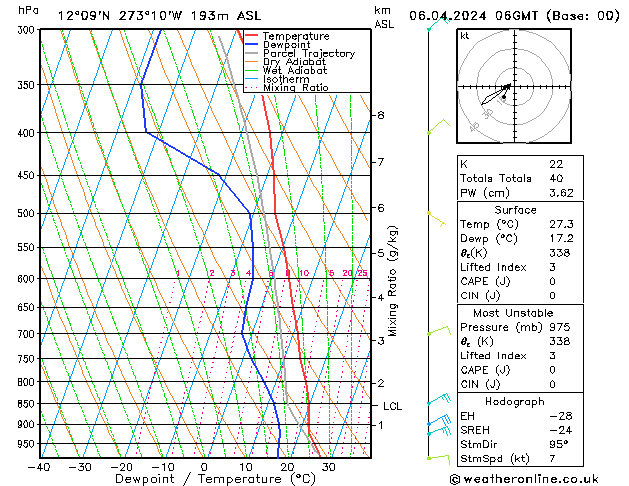Click the '8' km altitude label
The height and width of the screenshot is (486, 629).
pyautogui.click(x=381, y=115)
